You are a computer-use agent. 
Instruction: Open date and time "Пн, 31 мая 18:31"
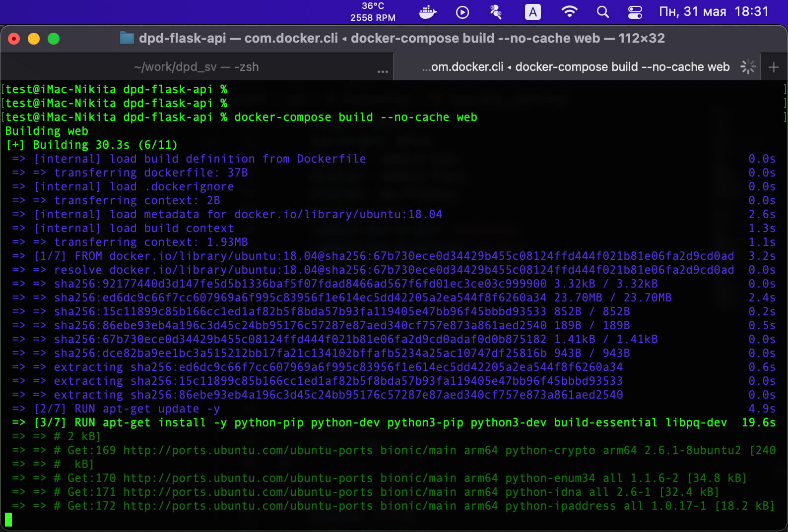[713, 12]
